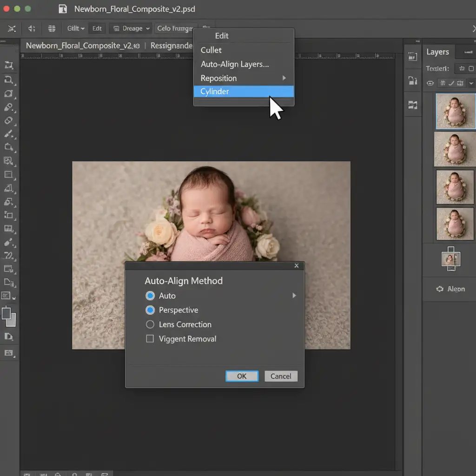Click the foreground color swatch
Viewport: 476px width, 476px height.
click(7, 313)
